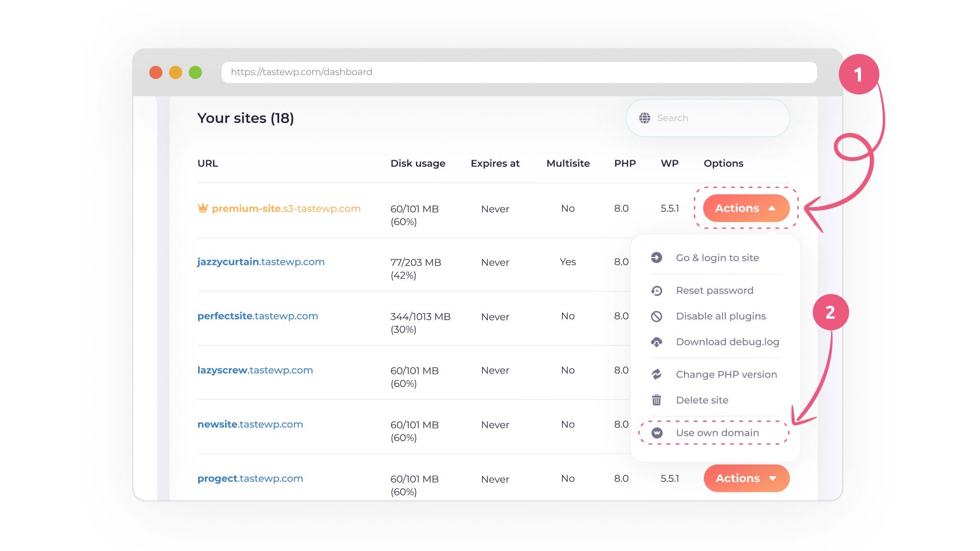This screenshot has height=551, width=980.
Task: Open lazyscrew.tastewp.com link
Action: click(255, 370)
